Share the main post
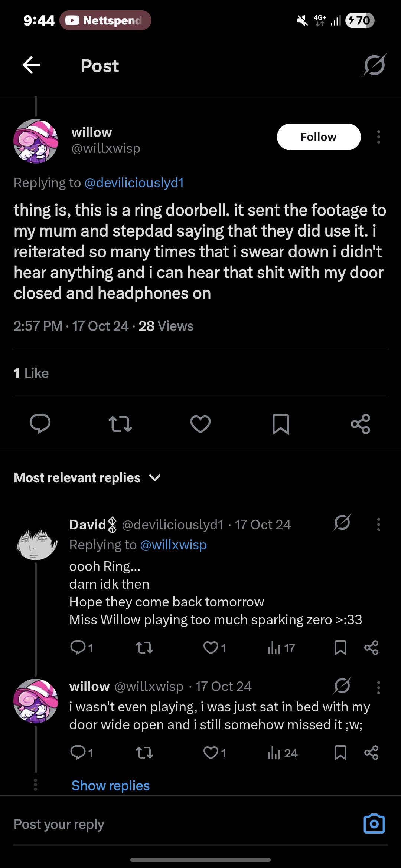Viewport: 401px width, 868px height. point(361,424)
